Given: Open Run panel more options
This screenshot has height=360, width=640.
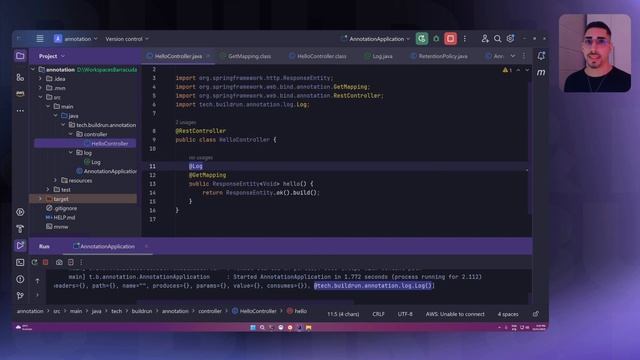Looking at the screenshot, I should pos(81,262).
